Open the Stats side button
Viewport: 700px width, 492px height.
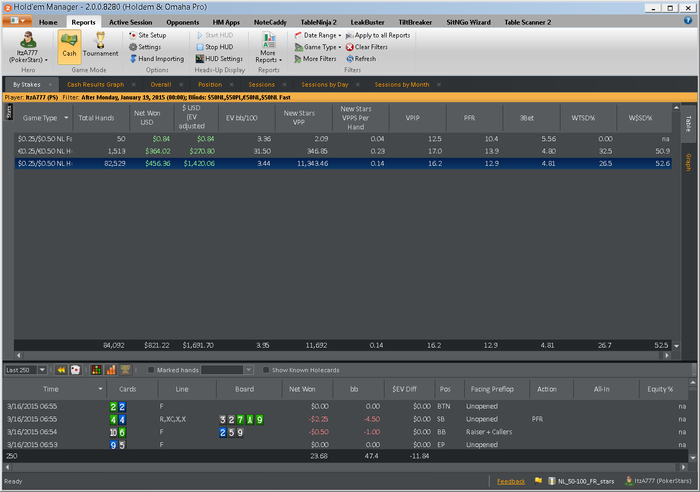tap(9, 112)
